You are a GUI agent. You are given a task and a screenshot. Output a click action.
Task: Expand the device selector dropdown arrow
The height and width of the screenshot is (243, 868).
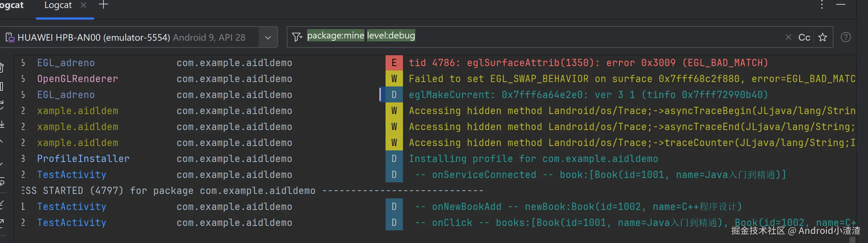coord(268,37)
